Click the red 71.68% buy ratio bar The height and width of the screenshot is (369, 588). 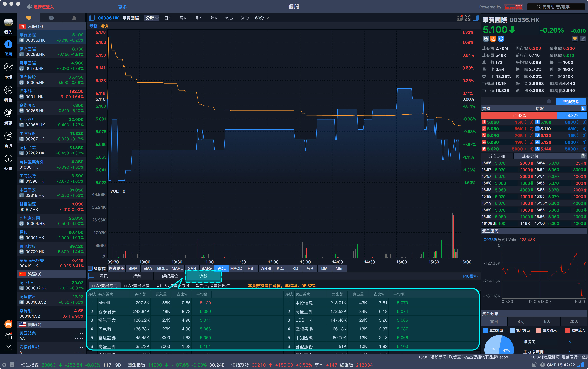pos(519,115)
